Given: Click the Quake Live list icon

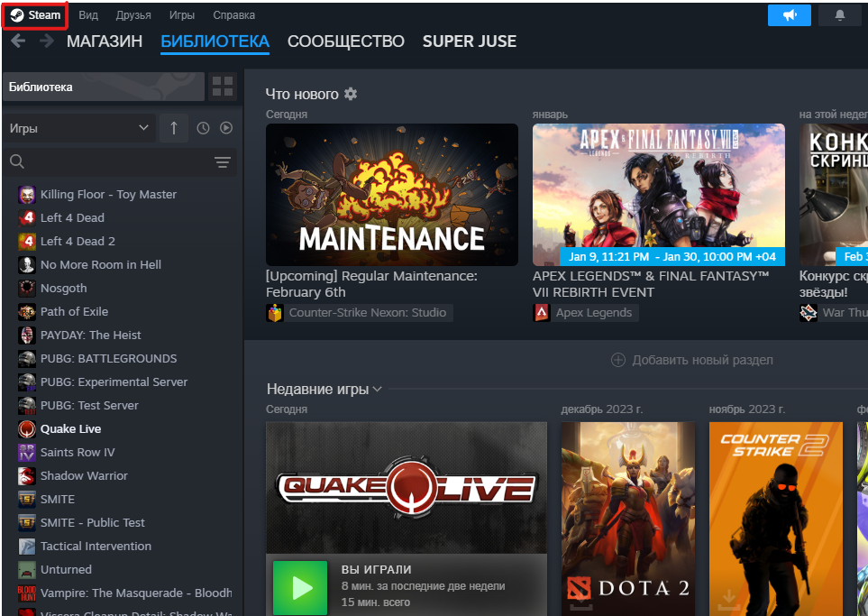Looking at the screenshot, I should coord(26,428).
